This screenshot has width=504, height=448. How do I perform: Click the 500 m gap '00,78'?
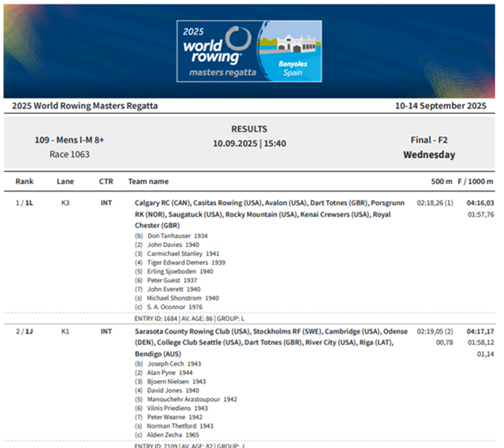tap(445, 343)
